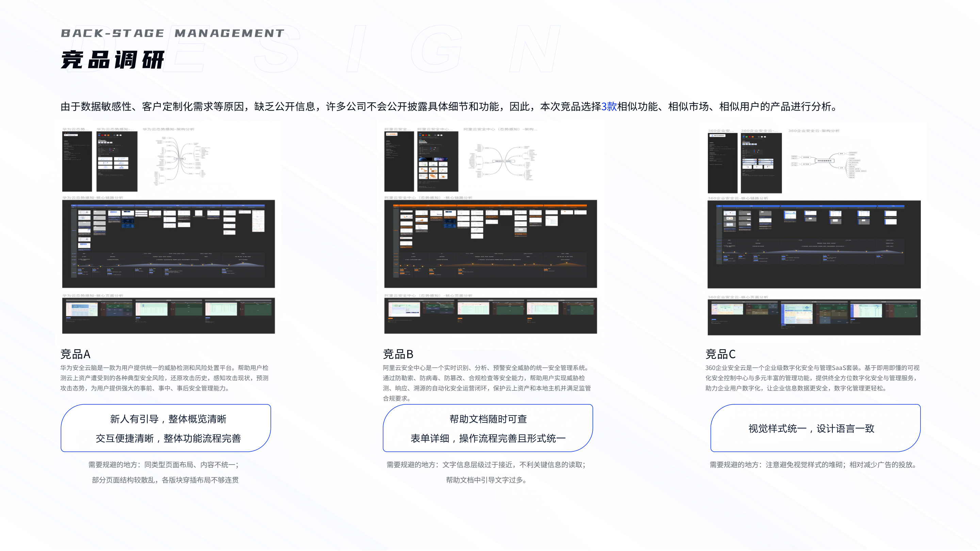980x551 pixels.
Task: Select the 竞品B section heading
Action: pos(399,354)
